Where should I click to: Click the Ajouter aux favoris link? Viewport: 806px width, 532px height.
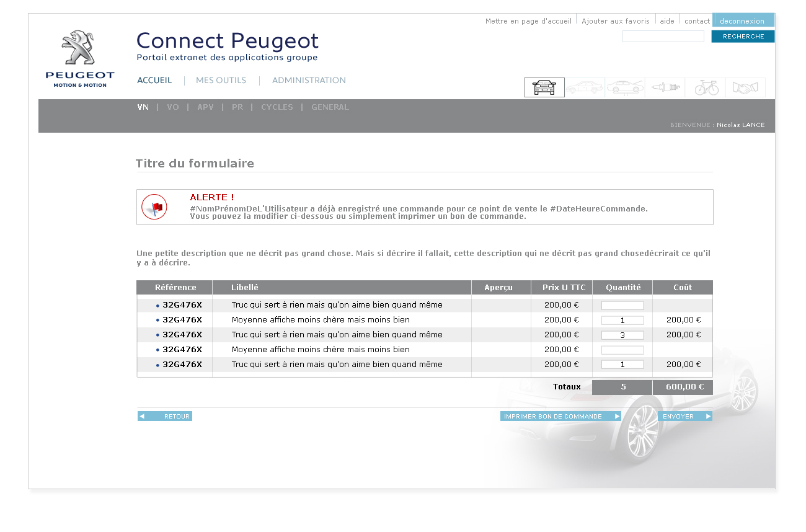[615, 21]
